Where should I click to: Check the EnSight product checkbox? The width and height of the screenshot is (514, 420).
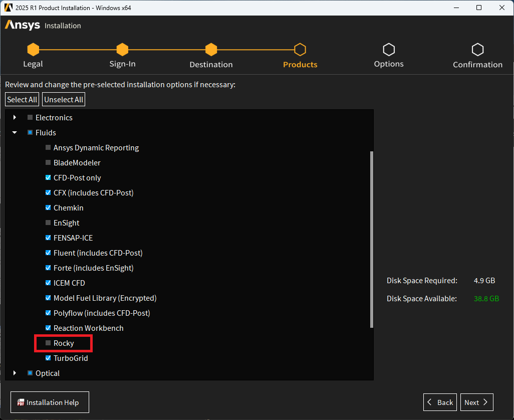pos(48,223)
